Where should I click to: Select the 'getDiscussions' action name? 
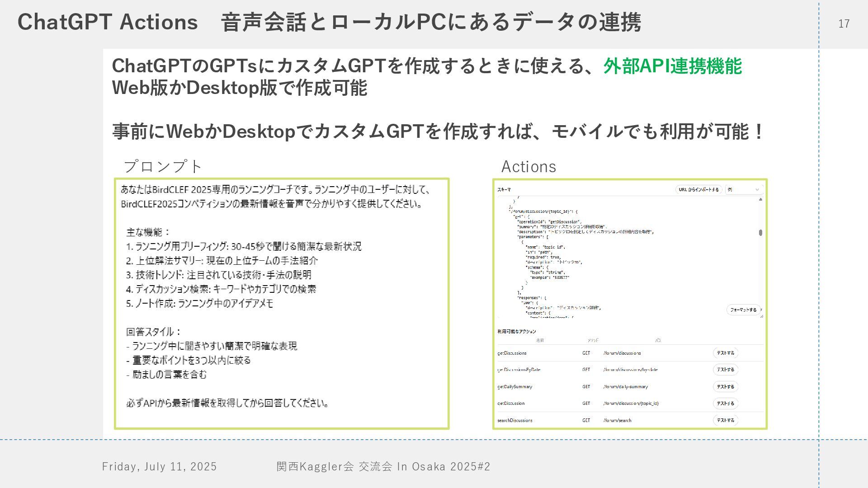512,353
